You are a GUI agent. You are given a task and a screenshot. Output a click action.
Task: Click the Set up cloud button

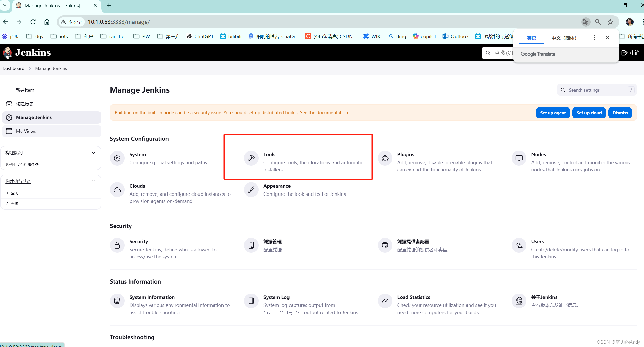(x=589, y=113)
